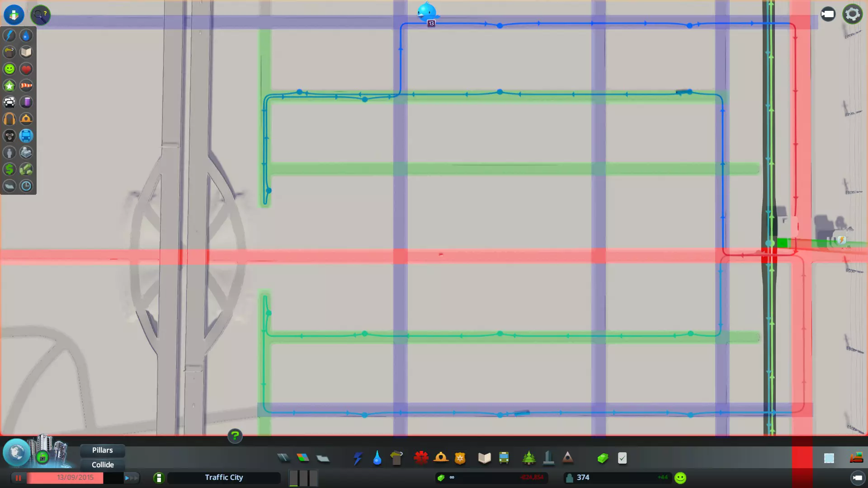
Task: Show the Crime info view mask icon
Action: click(x=9, y=136)
